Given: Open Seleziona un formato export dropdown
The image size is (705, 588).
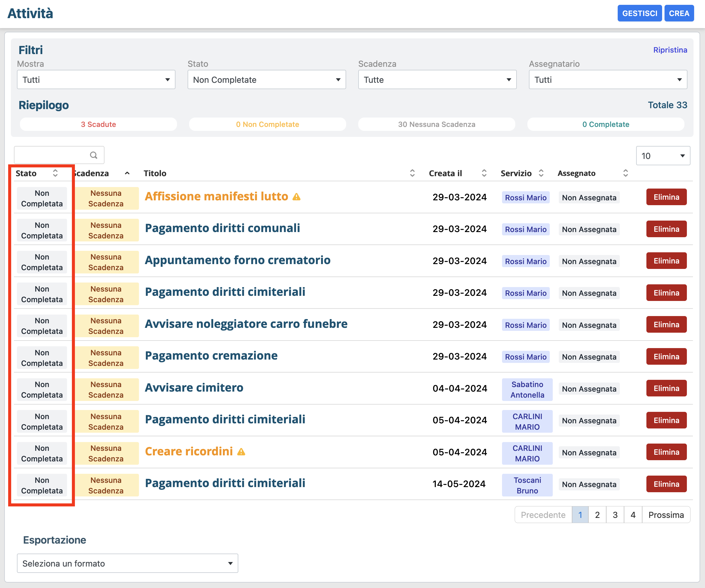Looking at the screenshot, I should point(127,563).
